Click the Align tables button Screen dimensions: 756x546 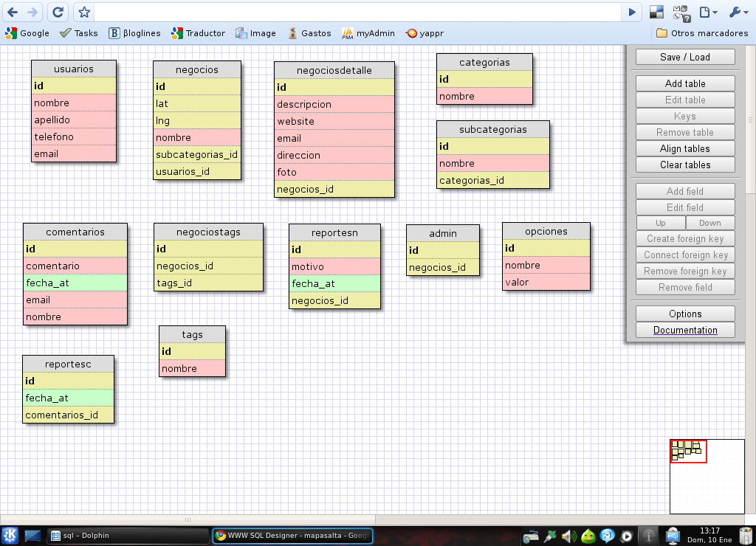pos(685,148)
